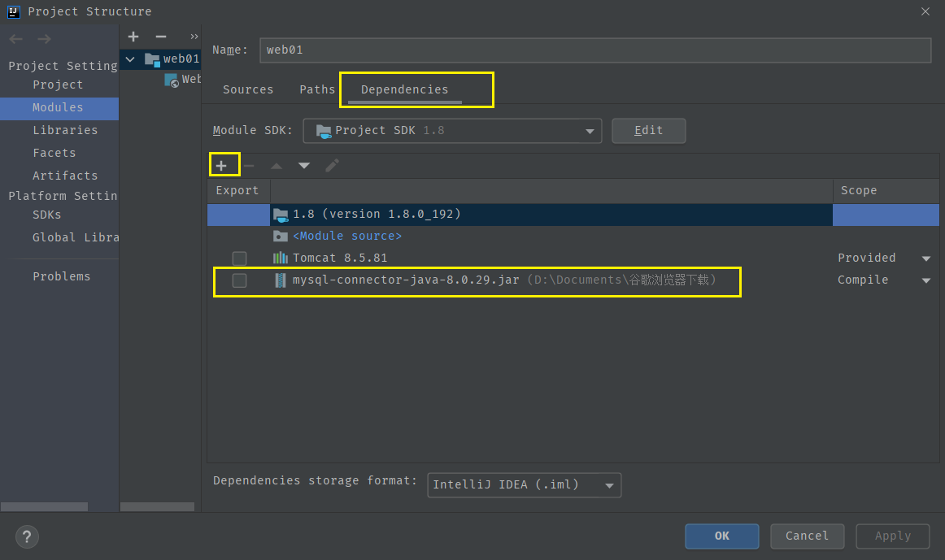Move the dependency up with arrow icon
This screenshot has width=945, height=560.
click(x=276, y=166)
